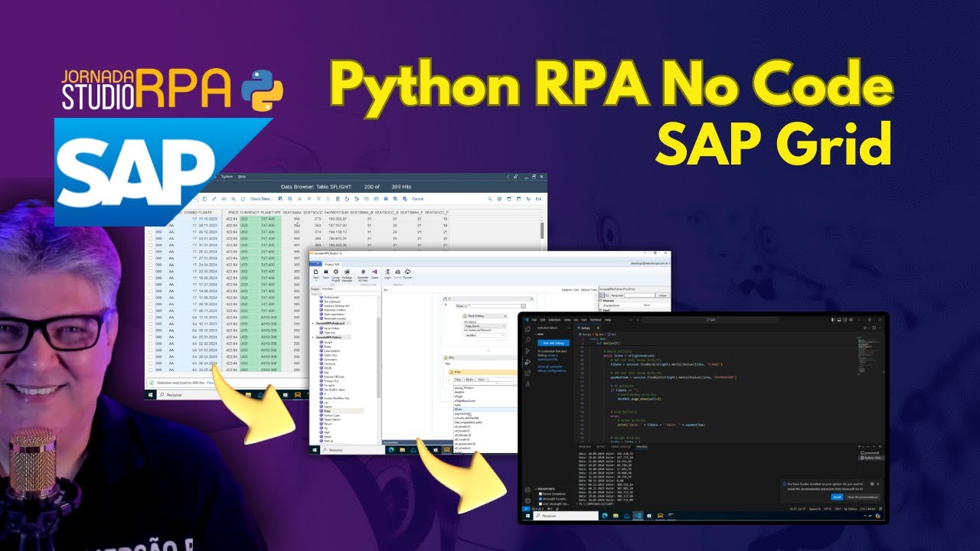The height and width of the screenshot is (551, 980).
Task: Check the SAP row dated 31.01.2024
Action: (x=150, y=245)
